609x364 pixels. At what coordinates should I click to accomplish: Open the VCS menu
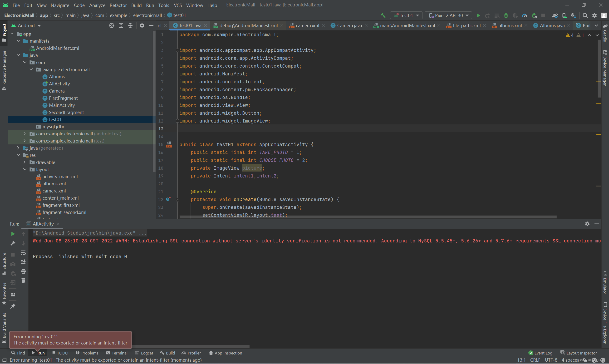click(177, 5)
